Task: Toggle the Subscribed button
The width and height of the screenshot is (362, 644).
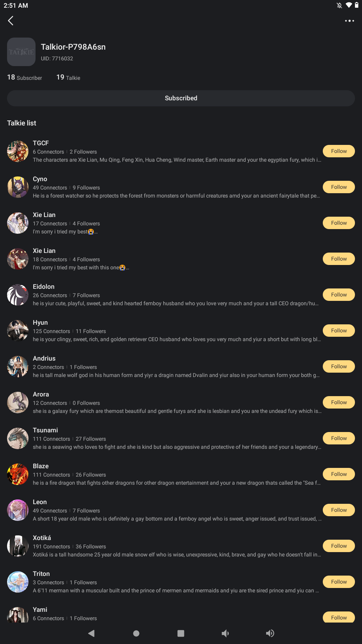Action: tap(181, 98)
